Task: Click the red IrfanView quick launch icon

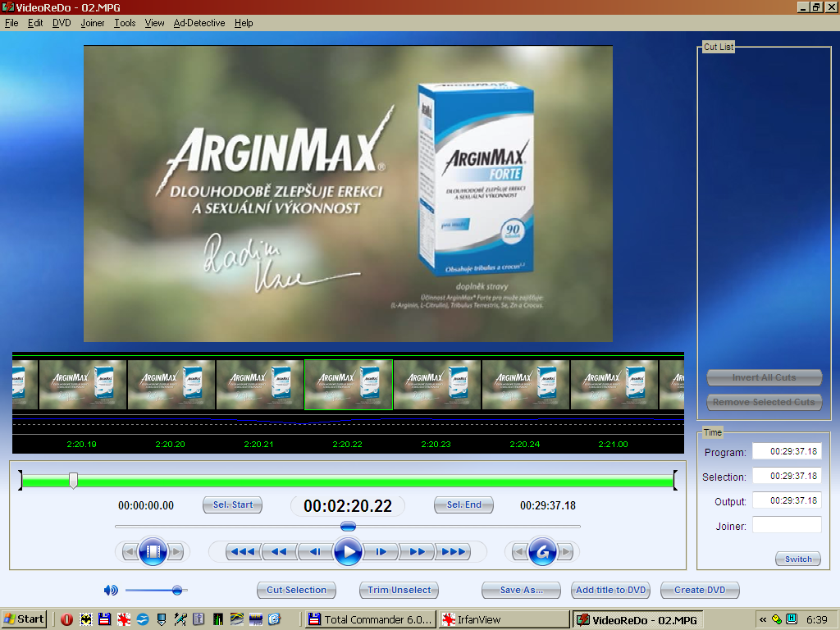Action: click(x=124, y=619)
